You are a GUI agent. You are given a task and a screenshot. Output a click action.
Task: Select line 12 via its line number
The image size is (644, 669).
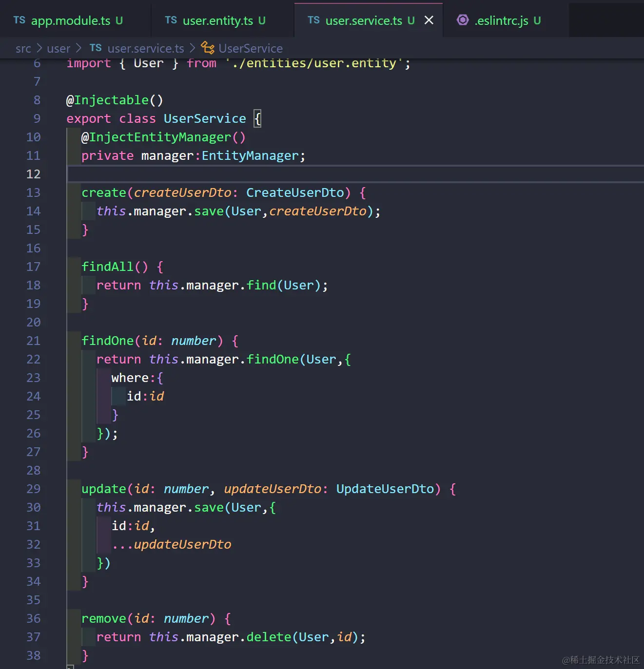click(34, 174)
